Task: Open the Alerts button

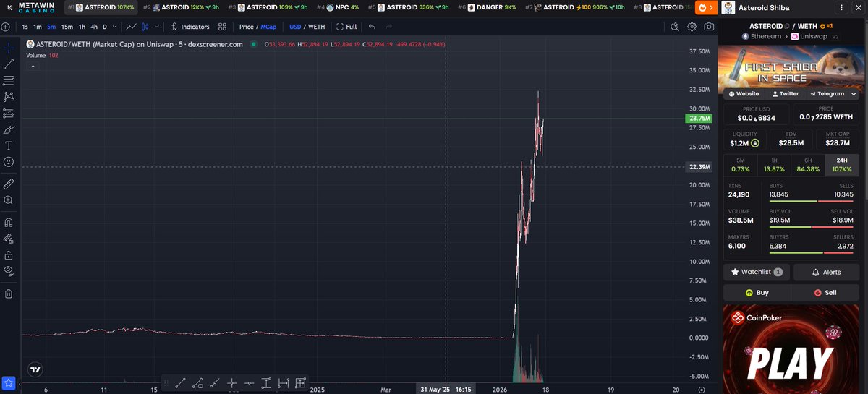Action: (826, 272)
